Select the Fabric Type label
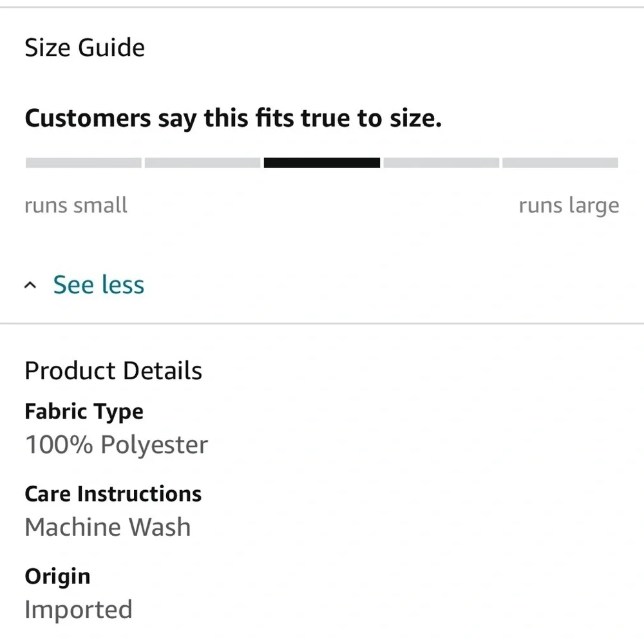The image size is (644, 644). point(84,412)
